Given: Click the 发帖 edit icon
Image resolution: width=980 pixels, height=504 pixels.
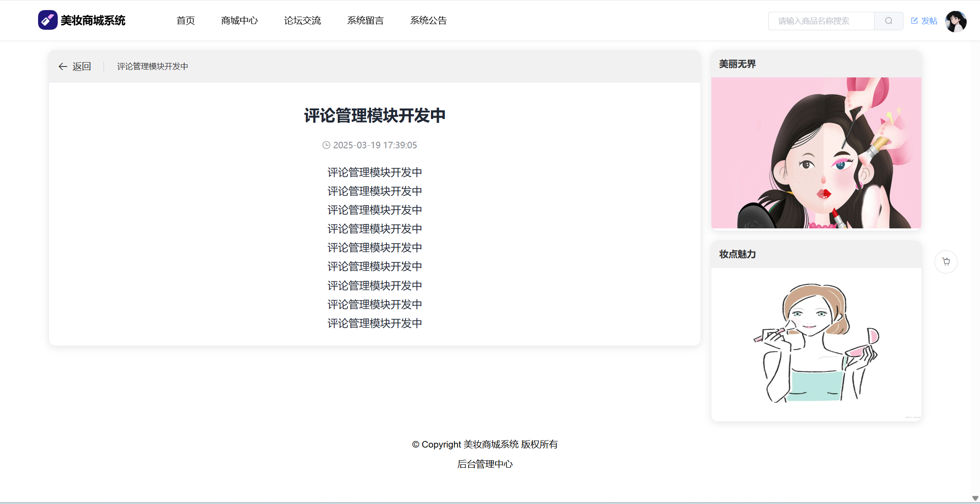Looking at the screenshot, I should point(914,21).
